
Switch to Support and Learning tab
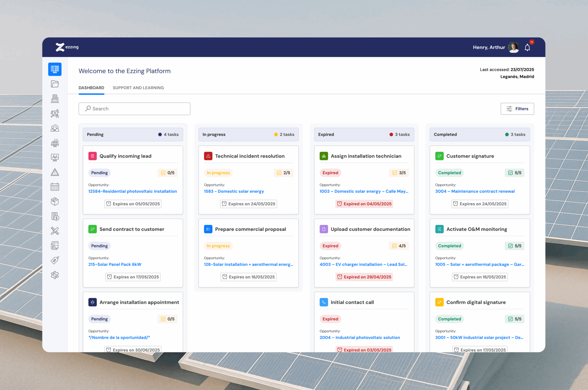pyautogui.click(x=138, y=88)
